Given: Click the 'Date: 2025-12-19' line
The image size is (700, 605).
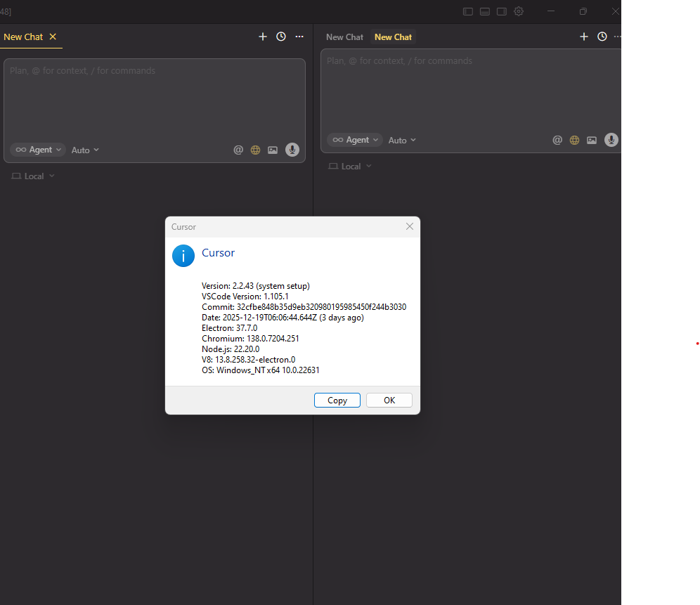Looking at the screenshot, I should point(283,318).
